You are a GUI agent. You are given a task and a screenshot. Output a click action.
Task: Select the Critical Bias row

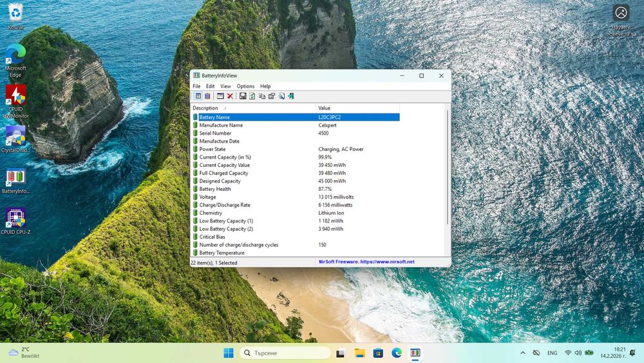coord(296,237)
